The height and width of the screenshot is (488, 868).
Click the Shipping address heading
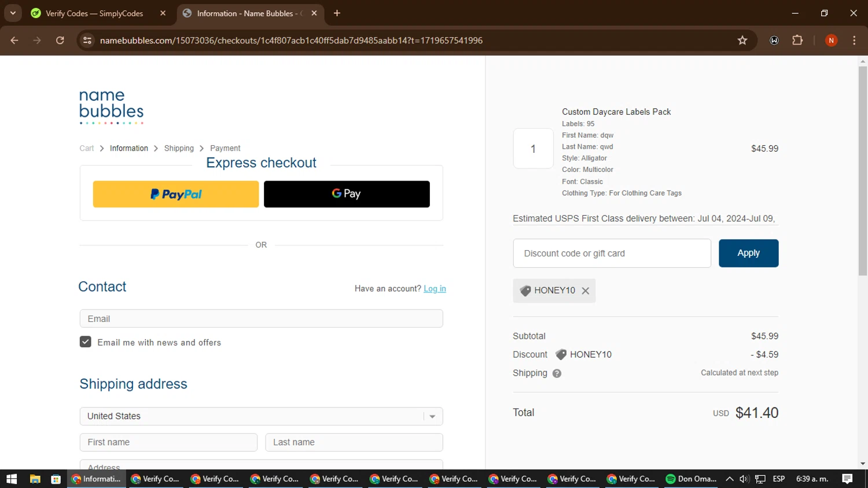134,384
